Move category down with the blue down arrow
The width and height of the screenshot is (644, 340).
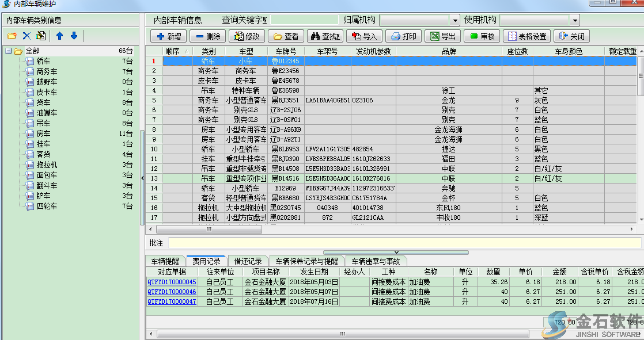point(74,36)
